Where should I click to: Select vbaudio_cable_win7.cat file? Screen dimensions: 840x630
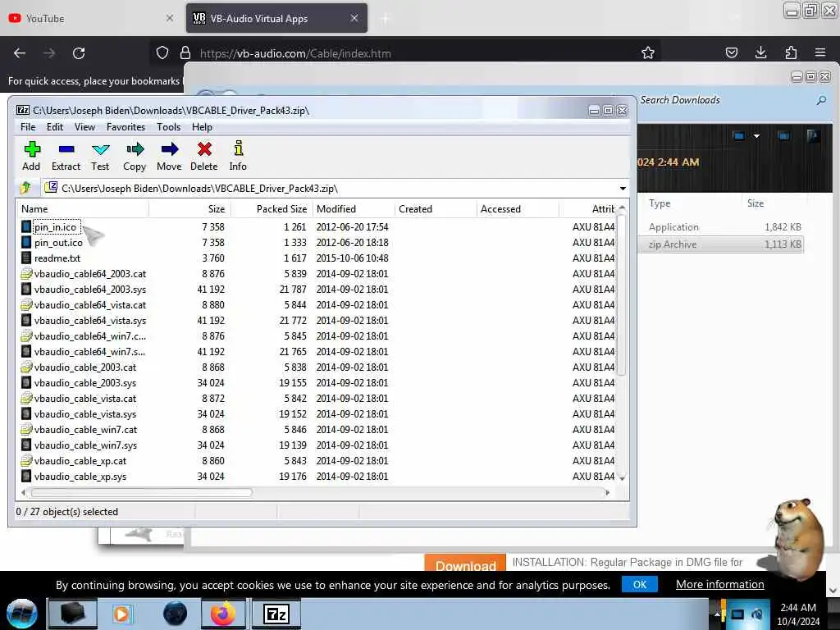click(x=85, y=430)
